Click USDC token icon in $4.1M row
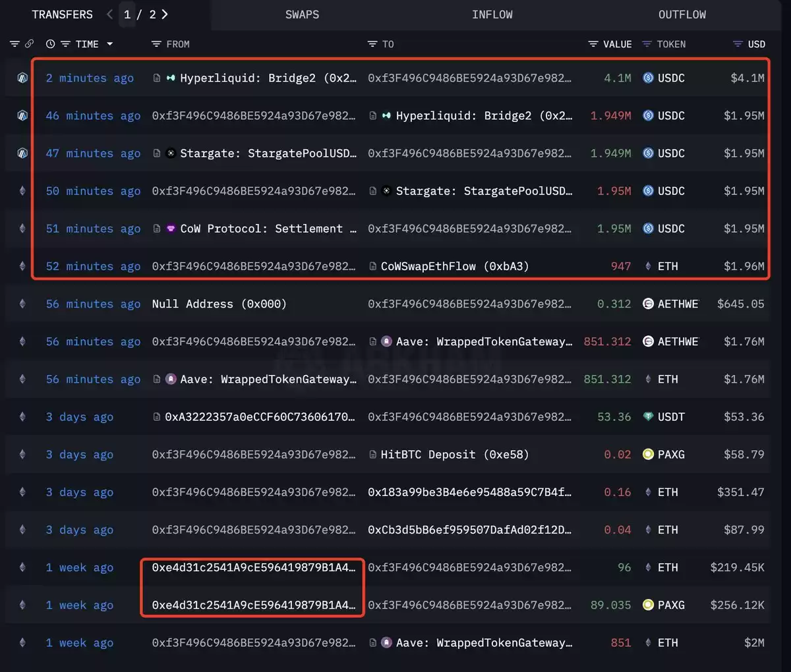 point(648,78)
